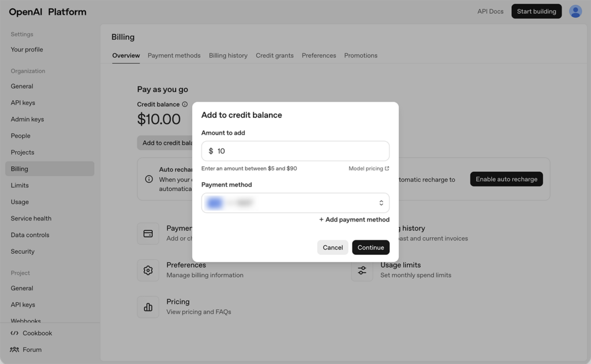Open the Payment method dropdown
The height and width of the screenshot is (364, 591).
295,203
